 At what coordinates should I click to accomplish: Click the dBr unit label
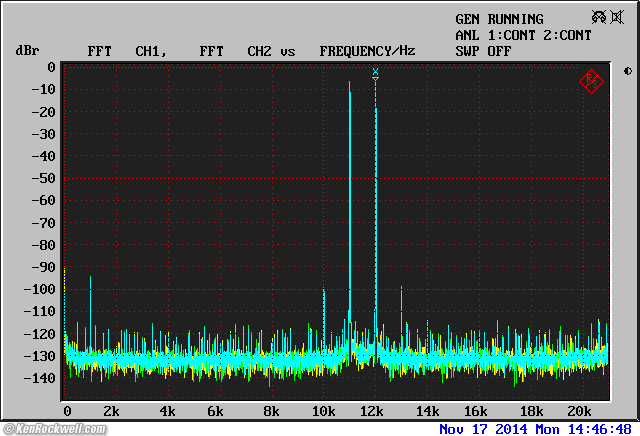(x=27, y=50)
